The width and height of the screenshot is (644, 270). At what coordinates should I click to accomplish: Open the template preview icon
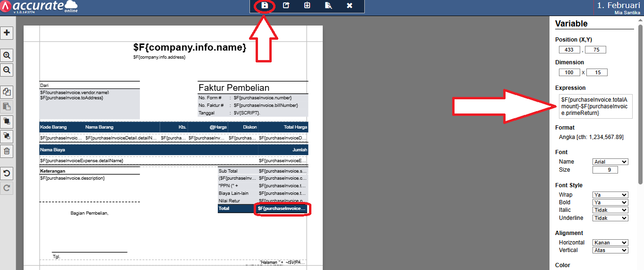[328, 6]
